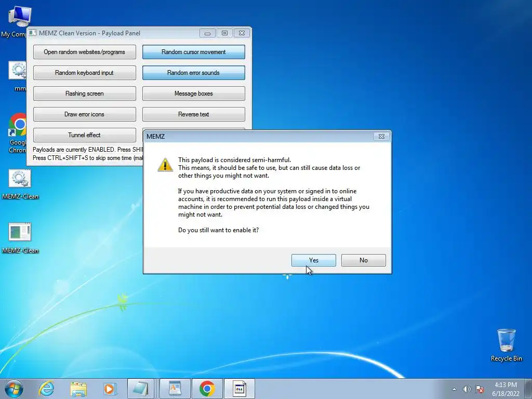Enable the Reverse text payload

point(193,114)
